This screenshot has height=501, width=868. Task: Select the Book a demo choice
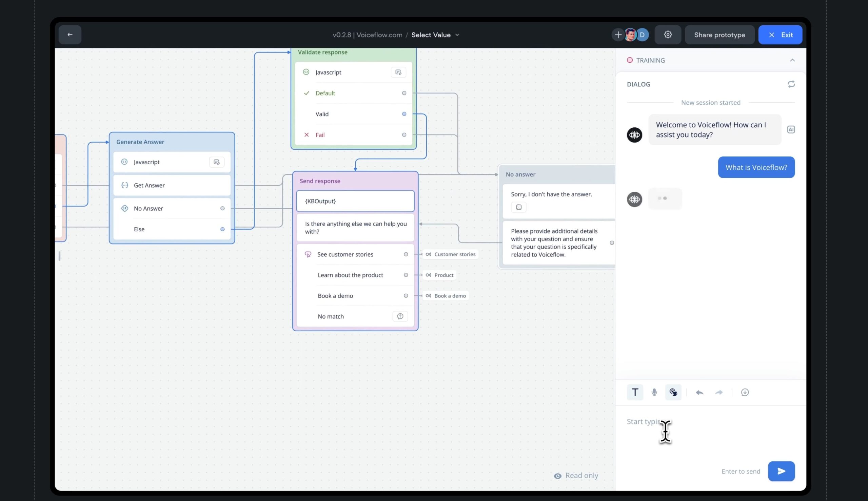coord(335,296)
